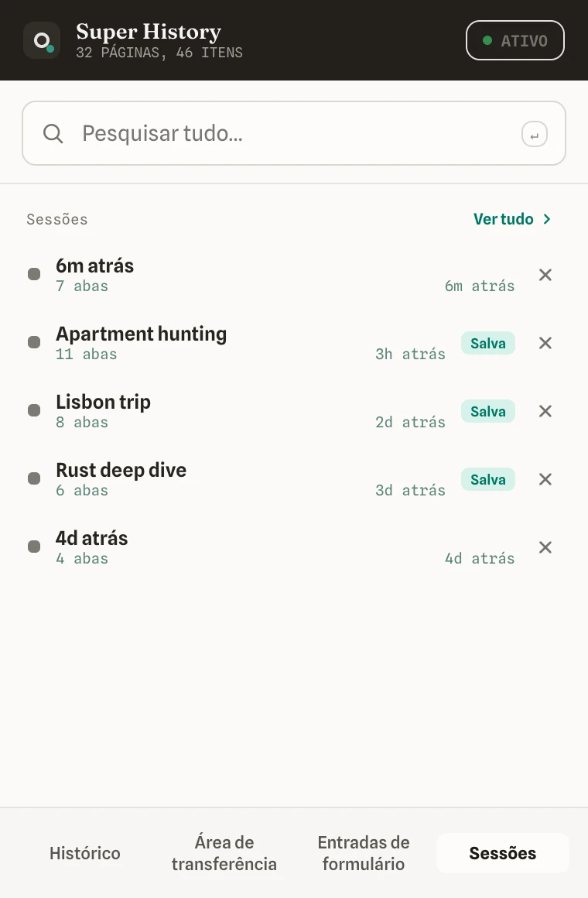
Task: Focus the Pesquisar tudo search field
Action: tap(294, 133)
